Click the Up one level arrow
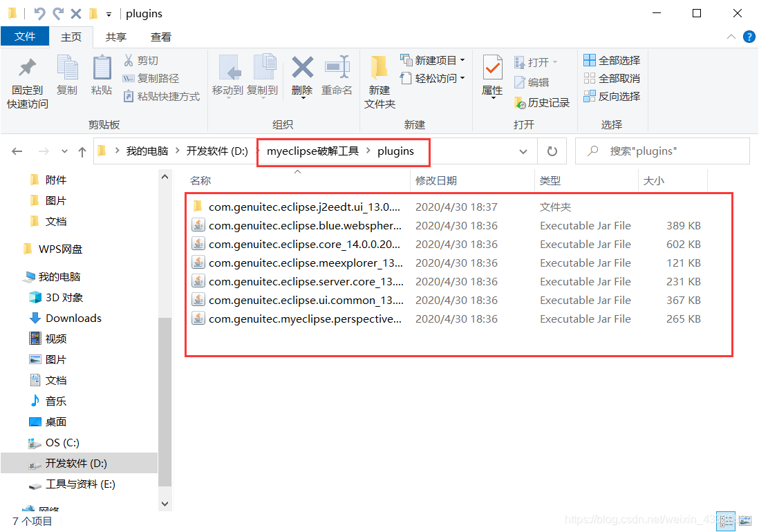This screenshot has width=759, height=532. (x=82, y=152)
